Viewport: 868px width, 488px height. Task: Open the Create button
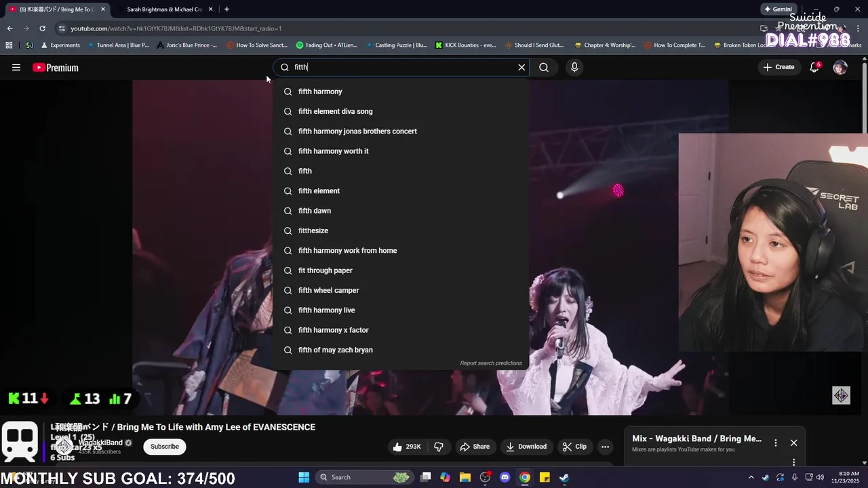[x=778, y=67]
